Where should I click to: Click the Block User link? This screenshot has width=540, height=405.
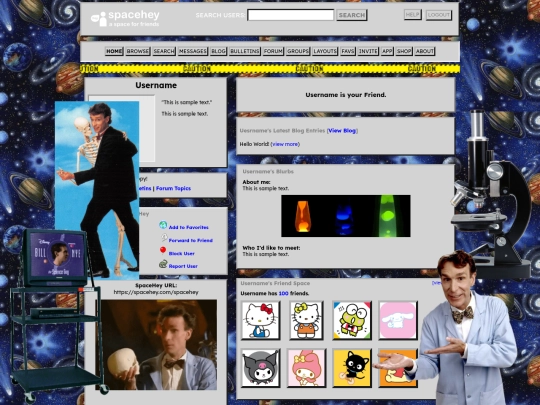(181, 253)
